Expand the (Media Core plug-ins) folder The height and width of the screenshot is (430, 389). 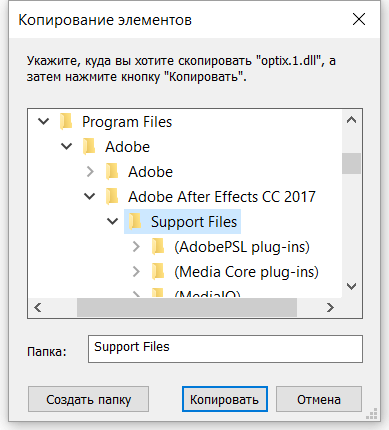coord(136,272)
